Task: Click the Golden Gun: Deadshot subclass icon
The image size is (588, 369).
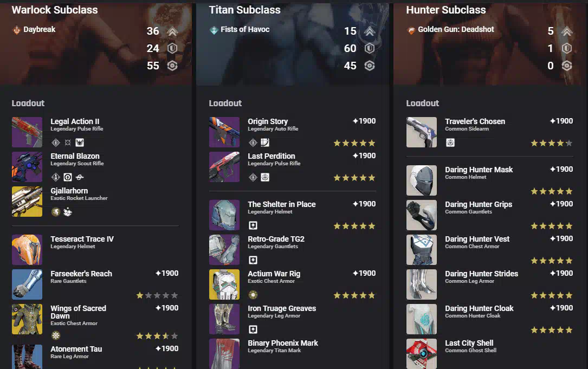Action: [411, 30]
